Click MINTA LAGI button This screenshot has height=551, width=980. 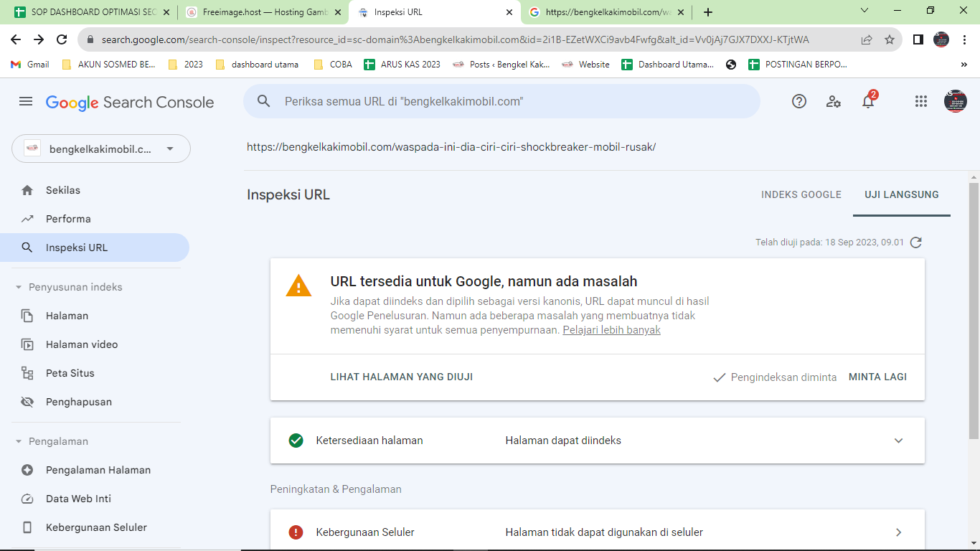click(877, 377)
